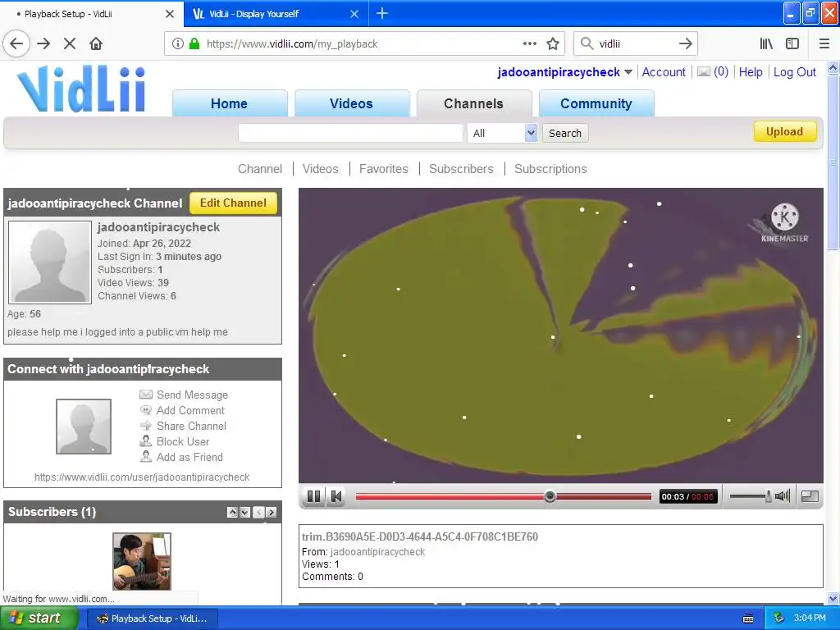Stop page loading with the X button
Screen dimensions: 840x630
tap(70, 44)
